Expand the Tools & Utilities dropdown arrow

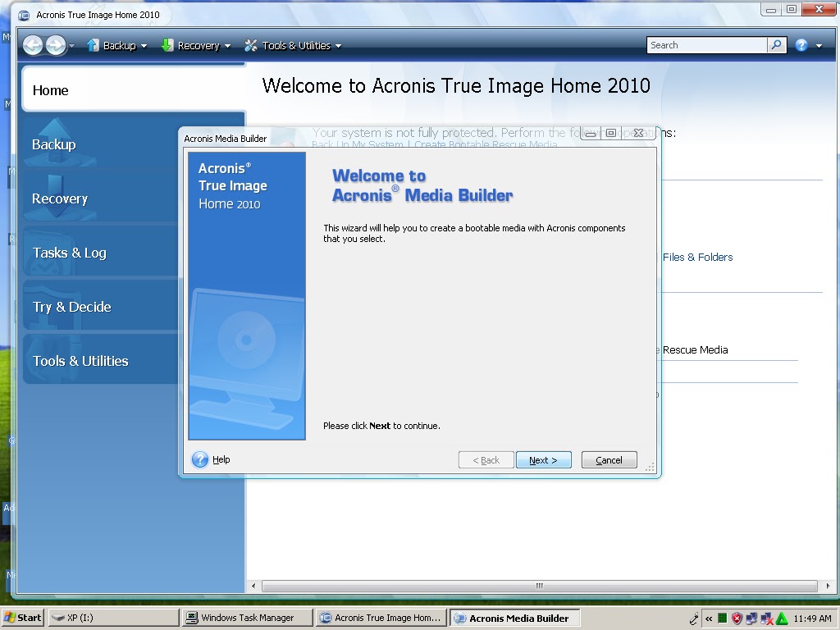coord(338,47)
